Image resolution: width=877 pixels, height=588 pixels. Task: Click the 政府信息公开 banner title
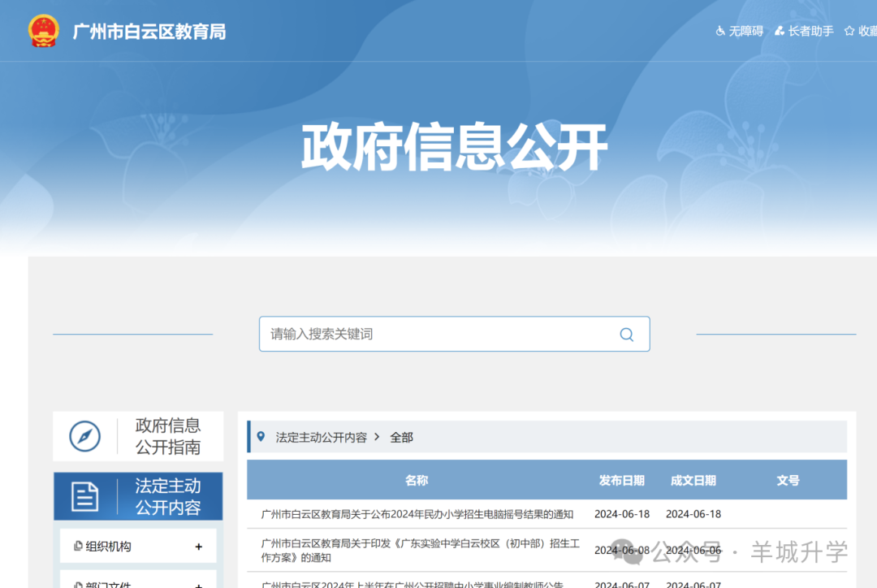pyautogui.click(x=454, y=147)
